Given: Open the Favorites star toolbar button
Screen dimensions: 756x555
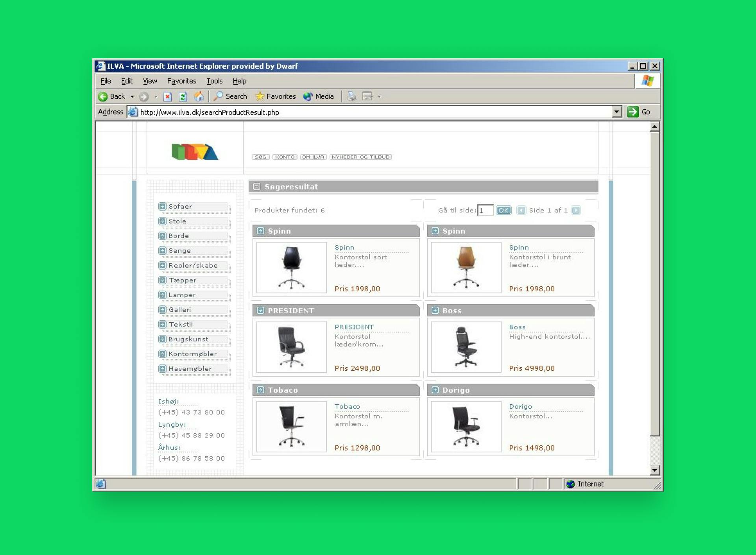Looking at the screenshot, I should point(275,96).
